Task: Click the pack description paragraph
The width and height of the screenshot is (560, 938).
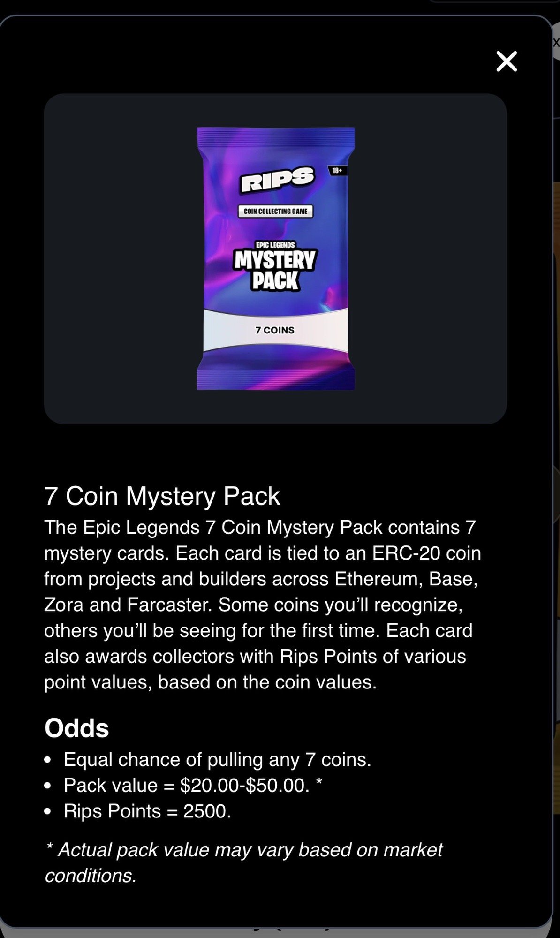Action: 263,605
